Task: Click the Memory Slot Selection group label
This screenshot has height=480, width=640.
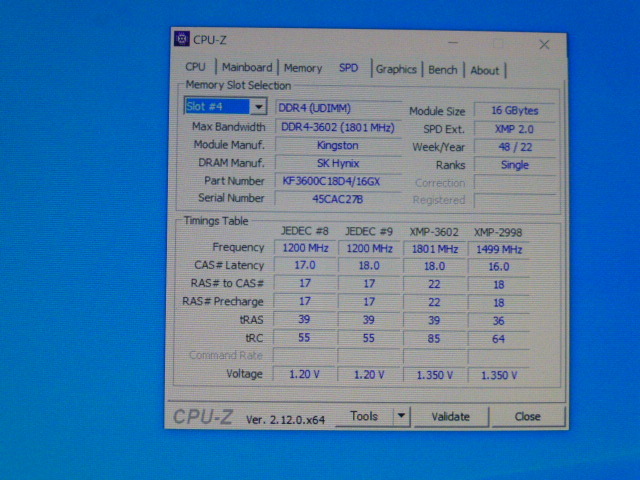Action: (238, 85)
